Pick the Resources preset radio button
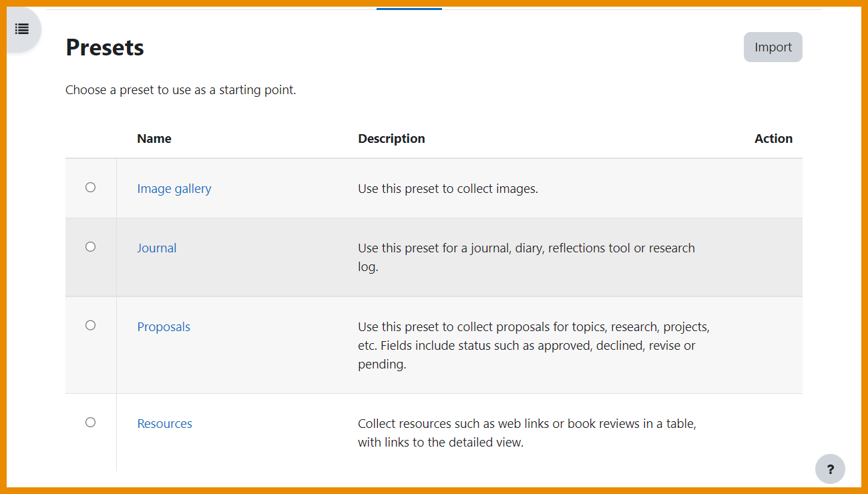The image size is (868, 494). tap(91, 423)
